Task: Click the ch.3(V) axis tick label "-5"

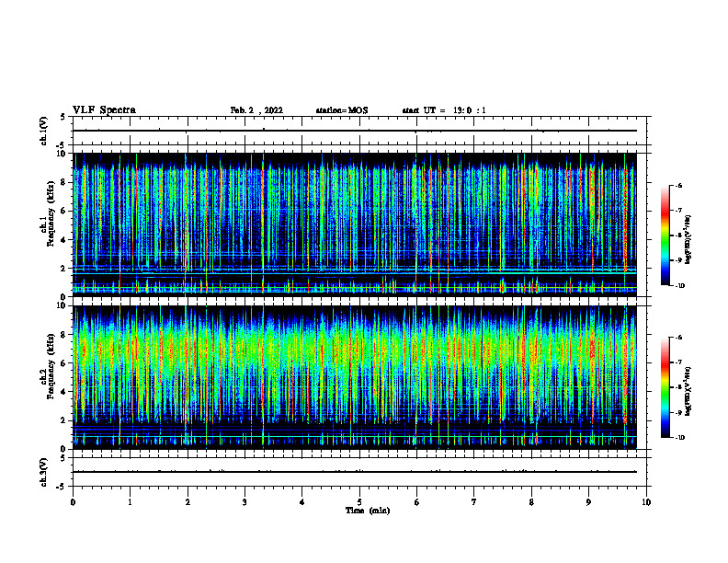Action: (x=62, y=487)
